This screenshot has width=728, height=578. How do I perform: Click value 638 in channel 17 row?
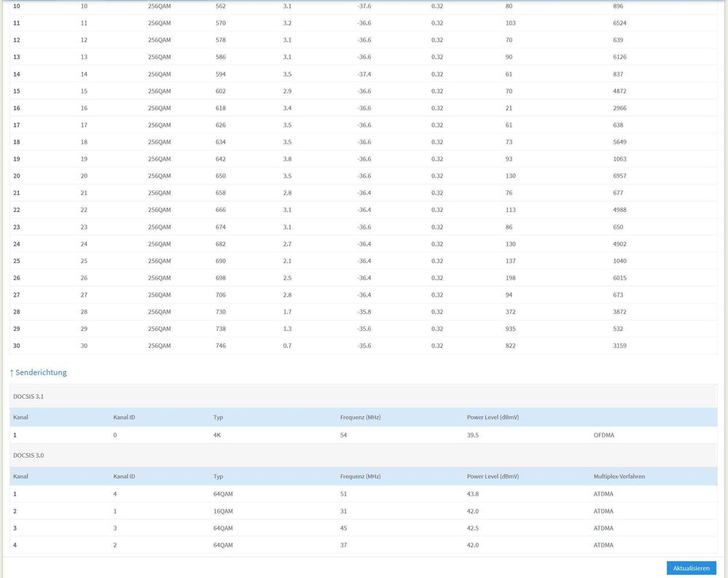(618, 125)
